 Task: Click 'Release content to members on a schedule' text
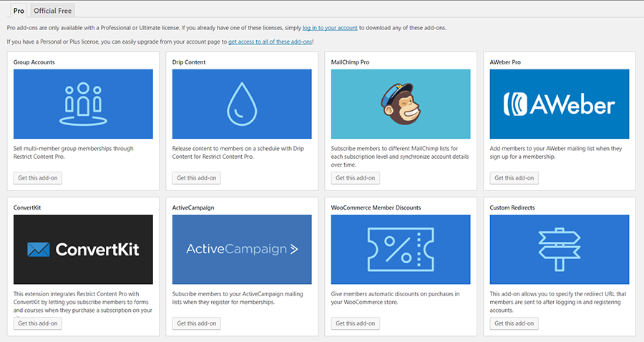click(x=238, y=152)
